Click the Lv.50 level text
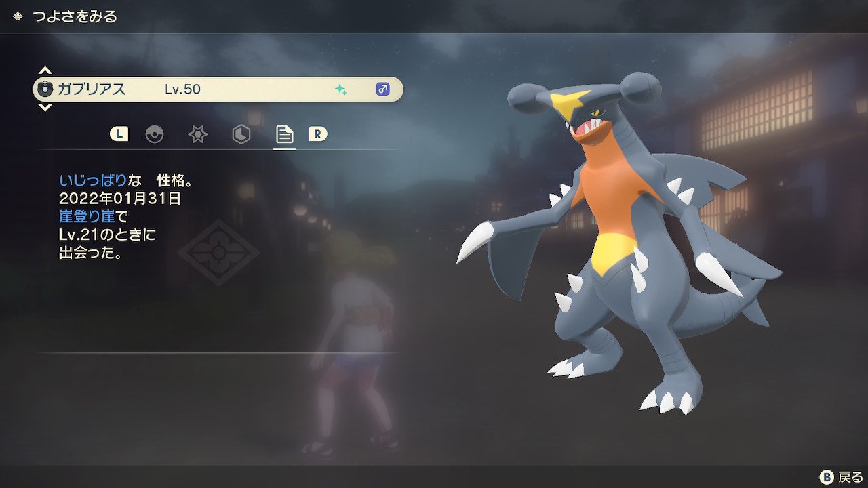 tap(182, 89)
